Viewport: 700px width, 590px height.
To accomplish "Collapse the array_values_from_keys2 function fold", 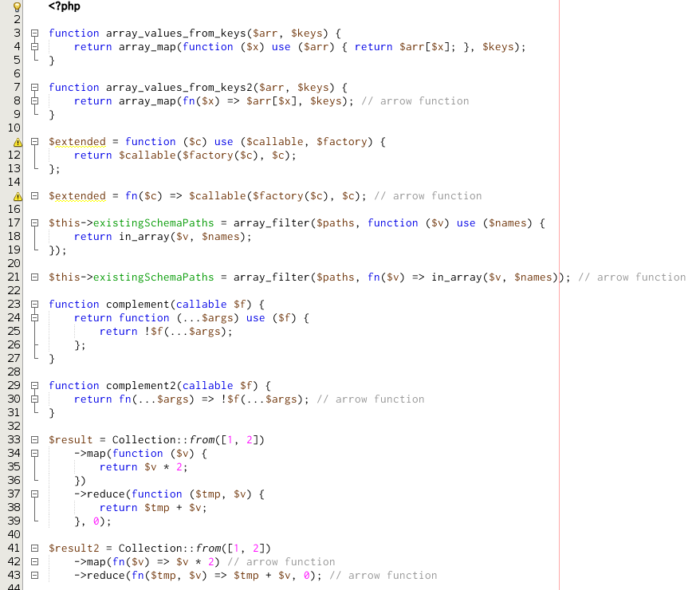I will pyautogui.click(x=34, y=88).
